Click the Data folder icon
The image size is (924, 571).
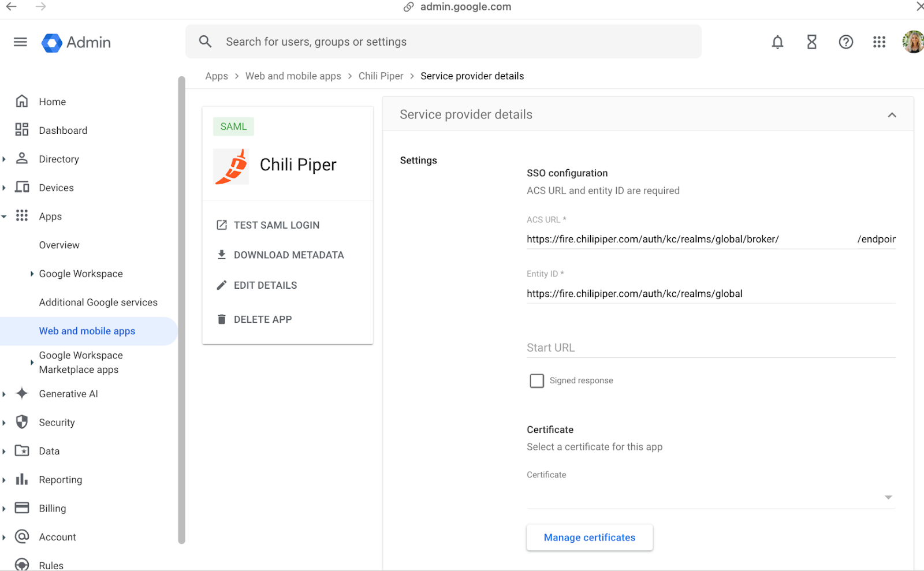(22, 451)
